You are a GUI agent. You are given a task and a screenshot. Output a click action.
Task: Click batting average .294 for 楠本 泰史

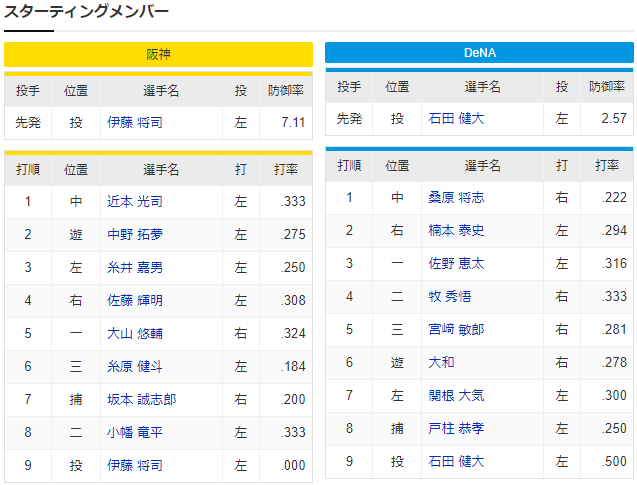click(614, 230)
